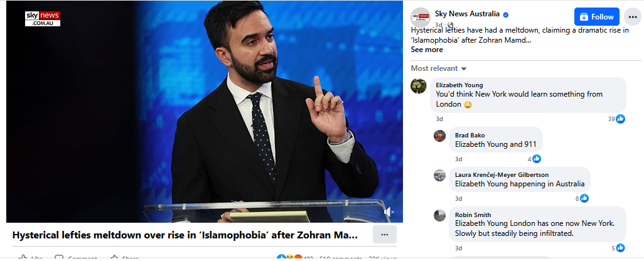This screenshot has height=261, width=644.
Task: Open Laura Krenčej-Meyer Gilbertson's profile link
Action: click(x=502, y=174)
